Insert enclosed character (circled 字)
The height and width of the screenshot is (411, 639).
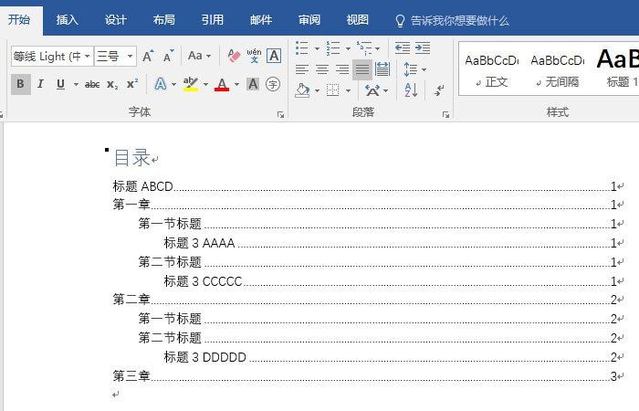(273, 84)
